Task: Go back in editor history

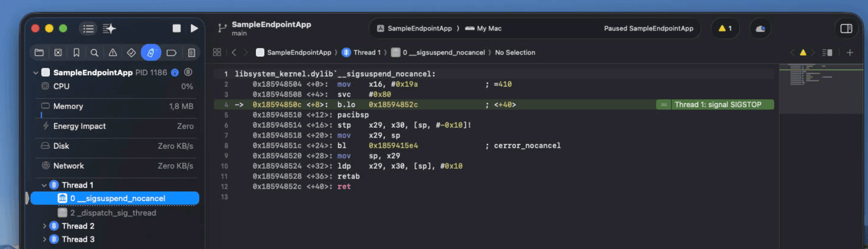Action: (x=234, y=53)
